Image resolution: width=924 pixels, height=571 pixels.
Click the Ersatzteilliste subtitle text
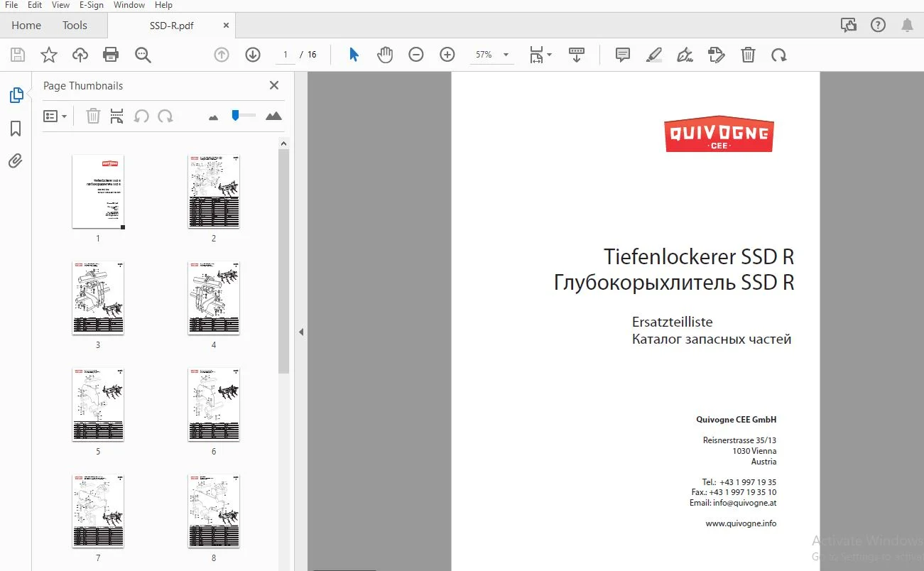point(672,322)
